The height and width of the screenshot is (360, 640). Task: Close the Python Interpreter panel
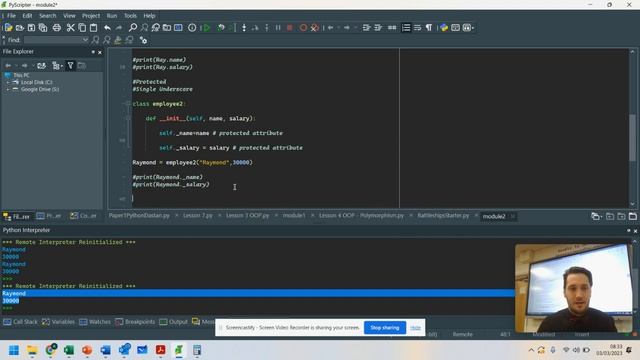(x=635, y=231)
